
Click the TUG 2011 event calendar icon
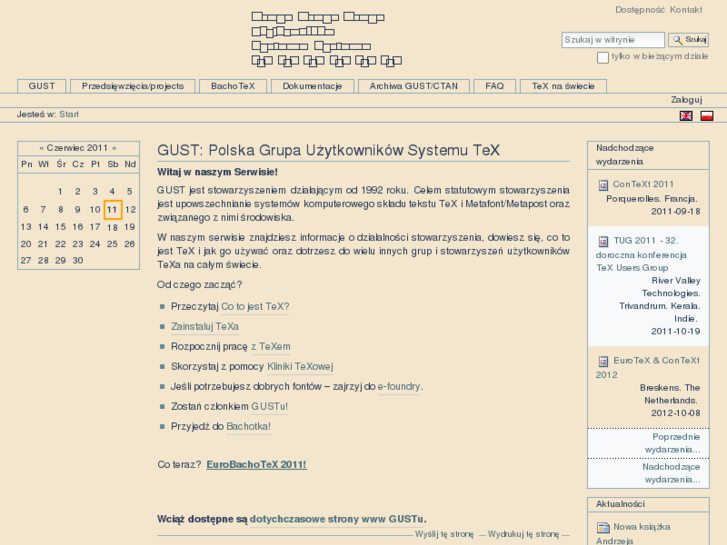603,241
